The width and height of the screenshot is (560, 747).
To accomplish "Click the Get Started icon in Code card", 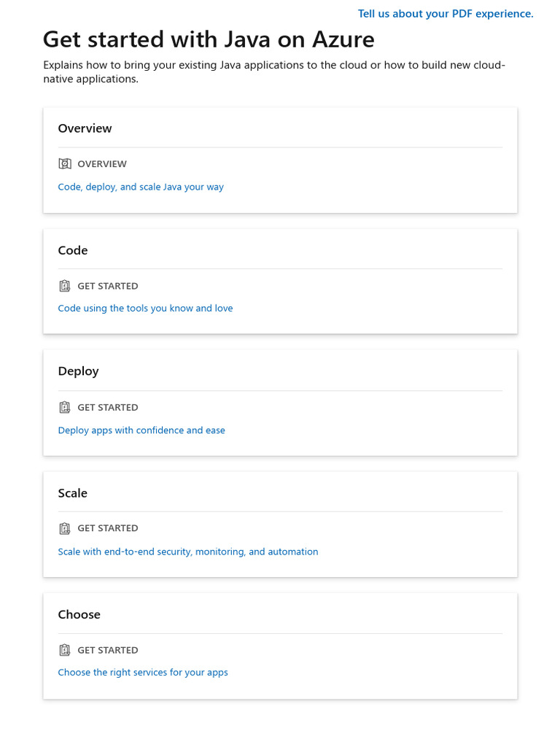I will click(65, 286).
